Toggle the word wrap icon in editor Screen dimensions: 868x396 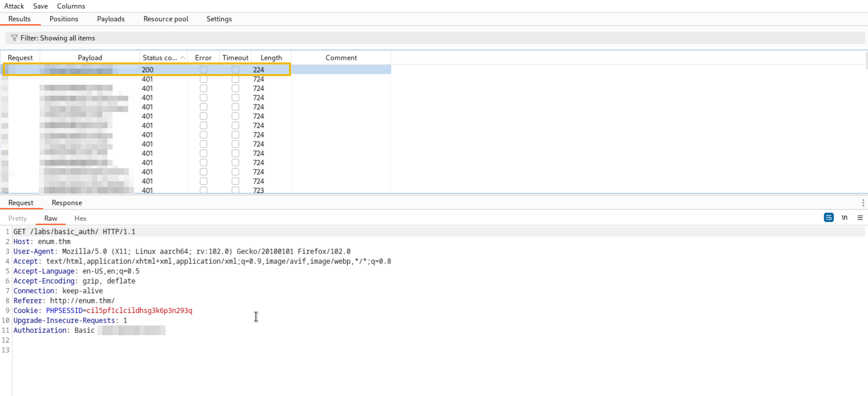click(x=828, y=217)
